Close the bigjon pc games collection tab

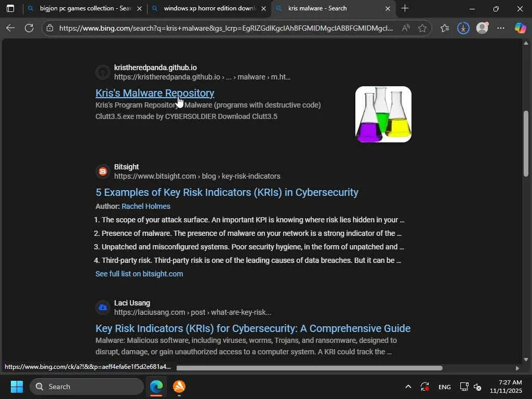139,9
